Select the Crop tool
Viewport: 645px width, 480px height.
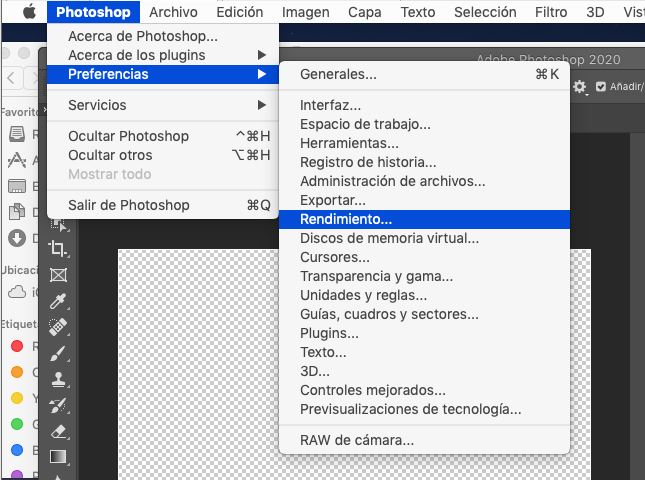57,249
